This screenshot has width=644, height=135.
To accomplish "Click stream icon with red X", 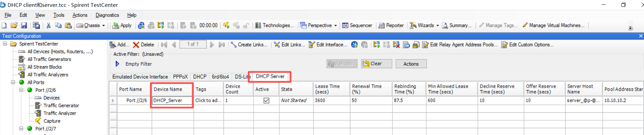I will (396, 45).
